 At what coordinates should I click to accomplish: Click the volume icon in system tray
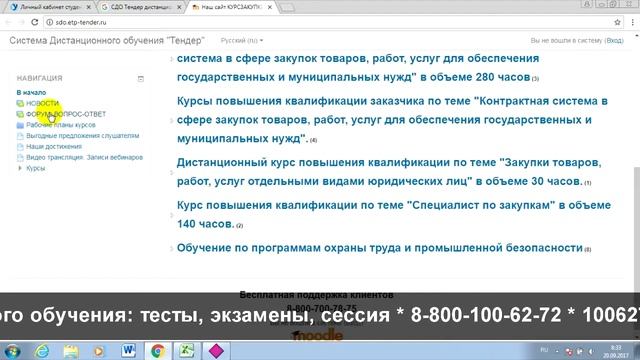(591, 351)
